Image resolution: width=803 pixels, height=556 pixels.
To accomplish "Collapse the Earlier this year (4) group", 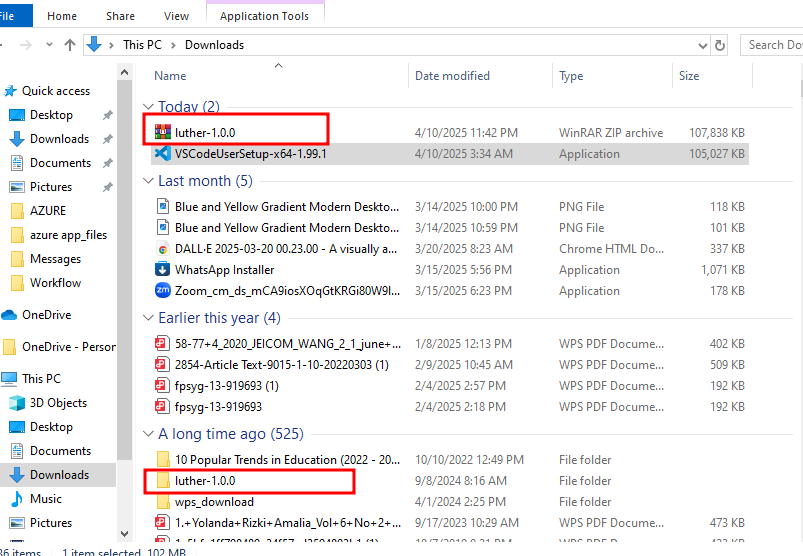I will [148, 318].
